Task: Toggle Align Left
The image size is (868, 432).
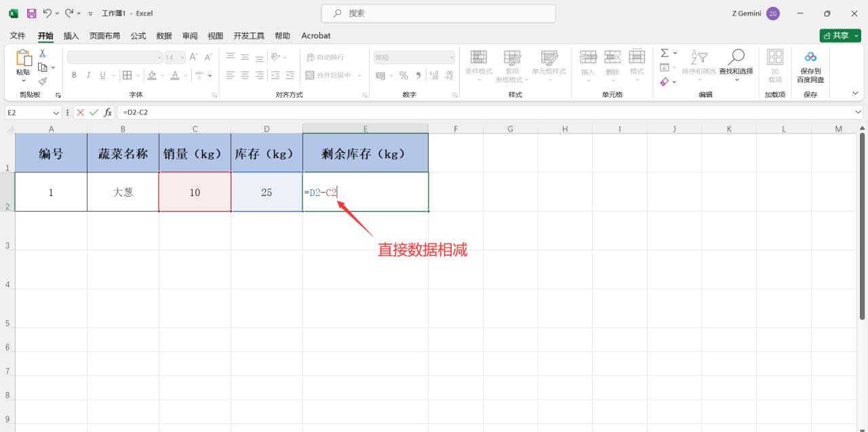Action: 231,75
